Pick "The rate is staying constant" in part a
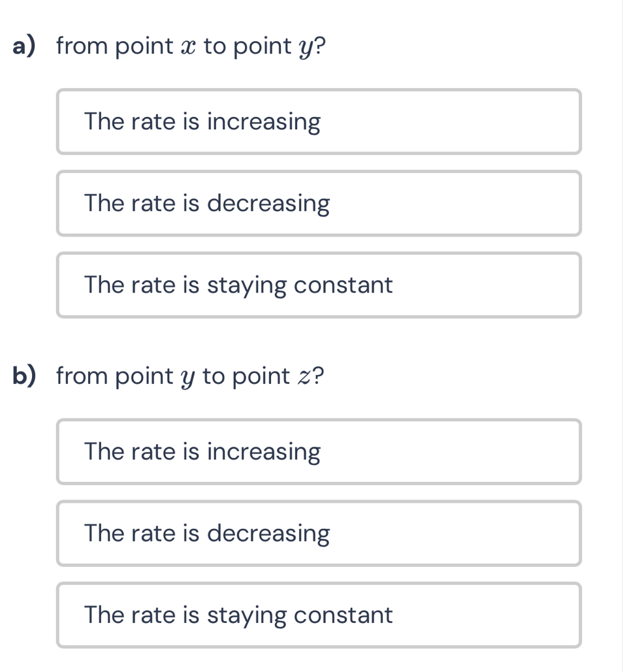This screenshot has width=623, height=672. [x=318, y=285]
